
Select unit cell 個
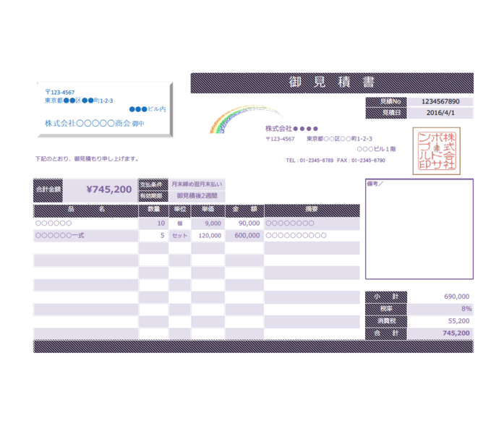(179, 224)
